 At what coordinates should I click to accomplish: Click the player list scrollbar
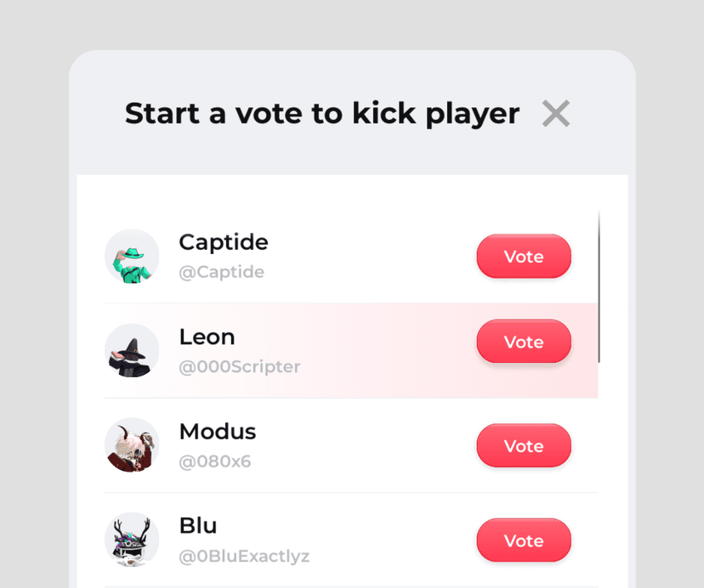click(599, 287)
